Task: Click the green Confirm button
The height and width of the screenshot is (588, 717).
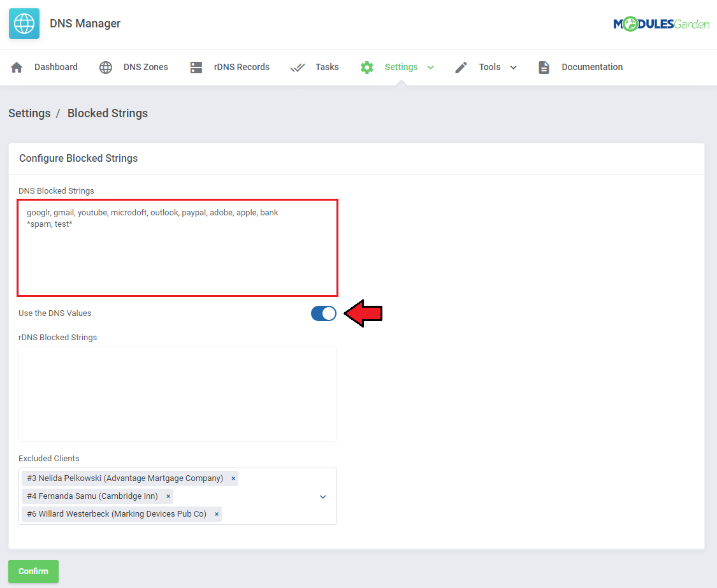Action: [x=33, y=571]
